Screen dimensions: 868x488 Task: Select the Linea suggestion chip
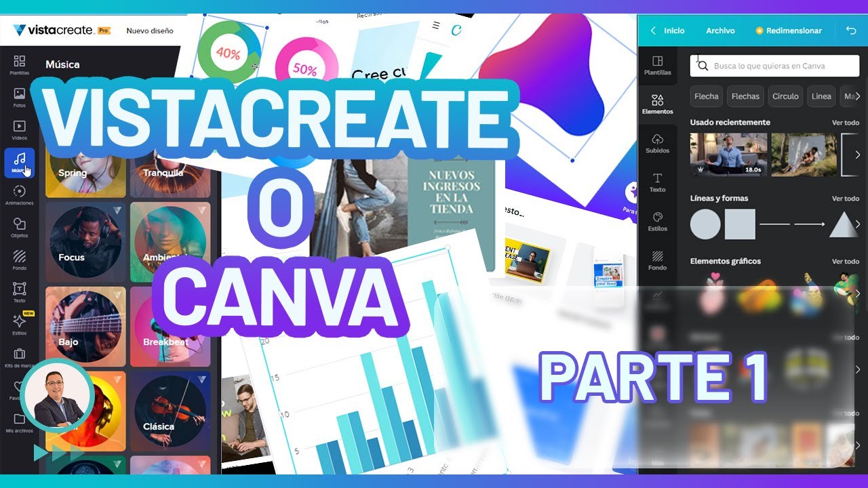click(821, 96)
